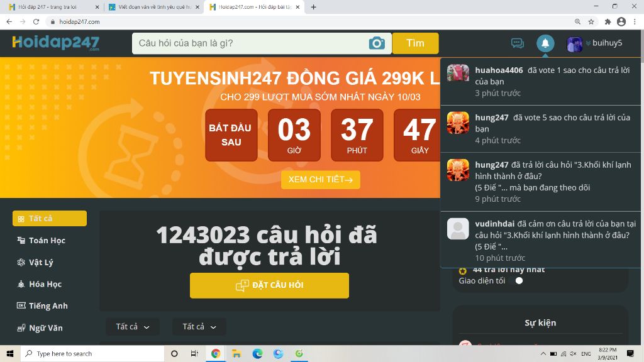Switch to 'Viết đoạn văn' browser tab
Screen dimensions: 644x362
click(x=154, y=7)
